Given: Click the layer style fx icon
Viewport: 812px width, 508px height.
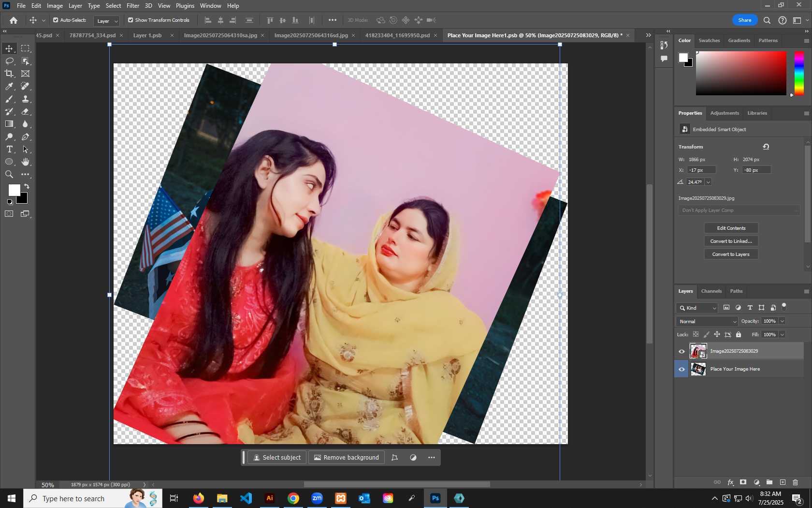Looking at the screenshot, I should coord(730,482).
